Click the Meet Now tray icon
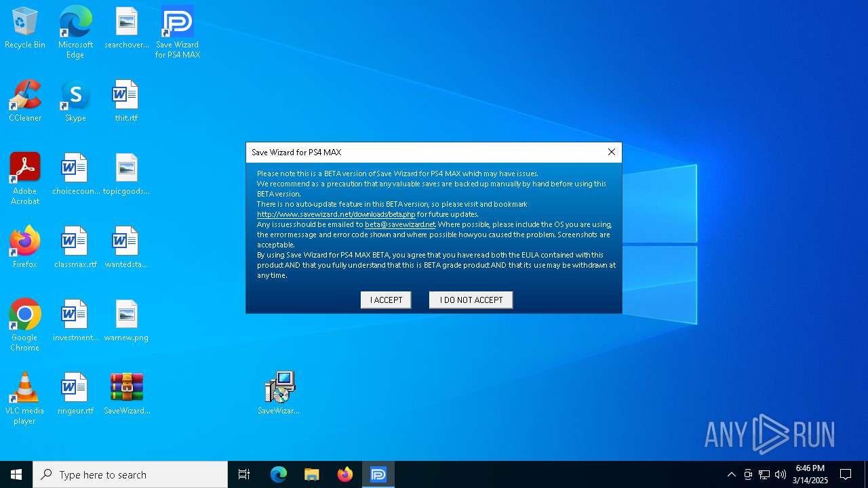 (748, 474)
